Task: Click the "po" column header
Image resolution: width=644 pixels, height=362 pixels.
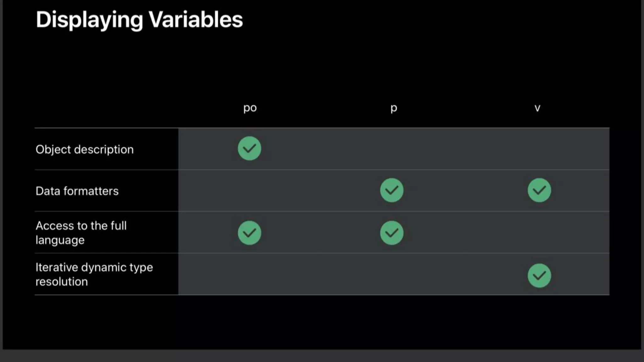Action: [x=250, y=108]
